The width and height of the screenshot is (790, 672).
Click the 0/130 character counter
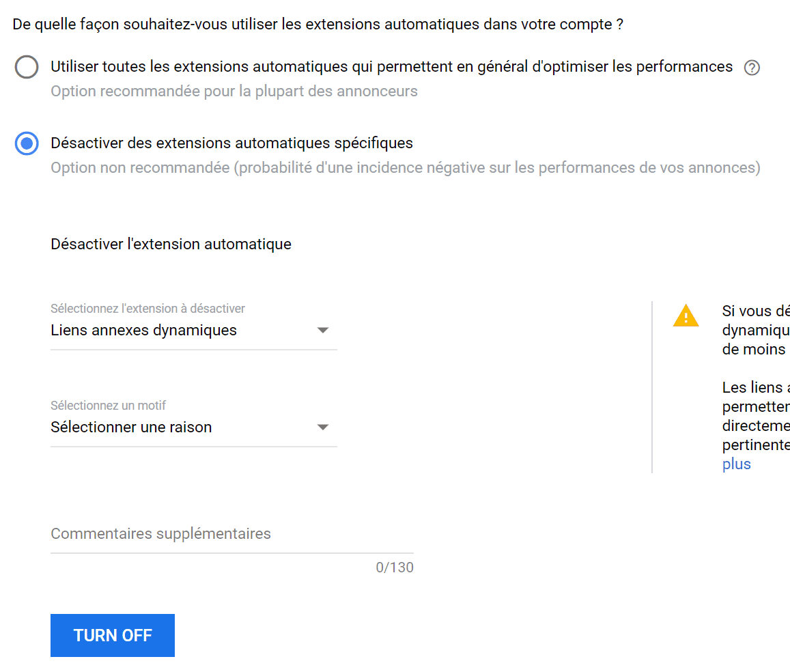(395, 568)
